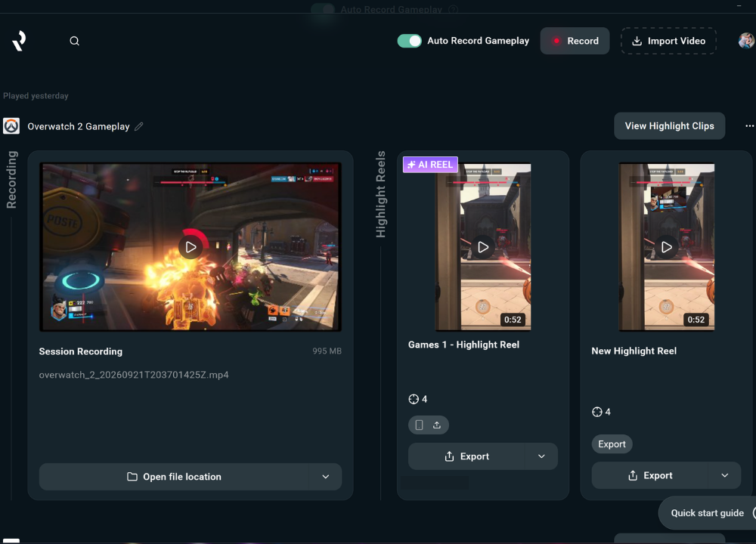
Task: Click the Overwatch 2 game icon
Action: click(x=11, y=126)
